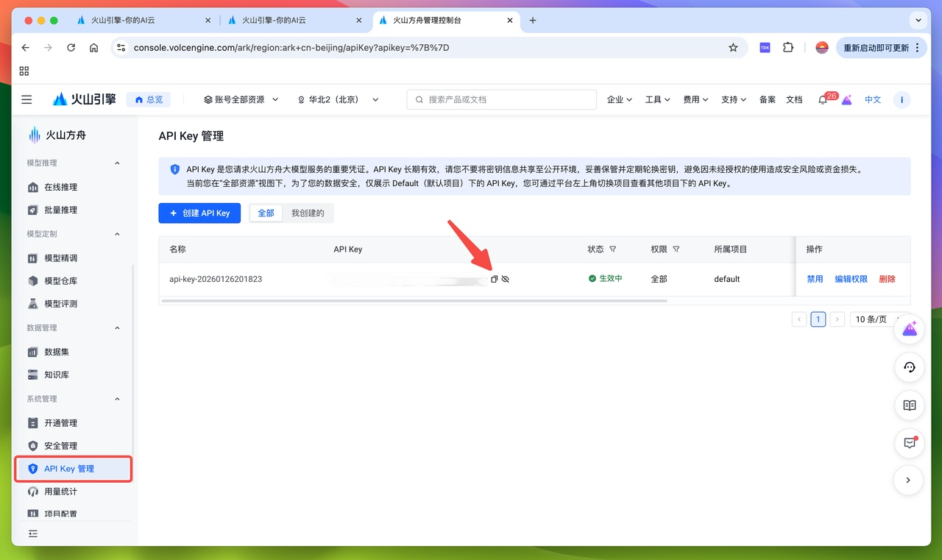This screenshot has height=560, width=942.
Task: Open the notifications bell with 26 alerts
Action: pos(822,99)
